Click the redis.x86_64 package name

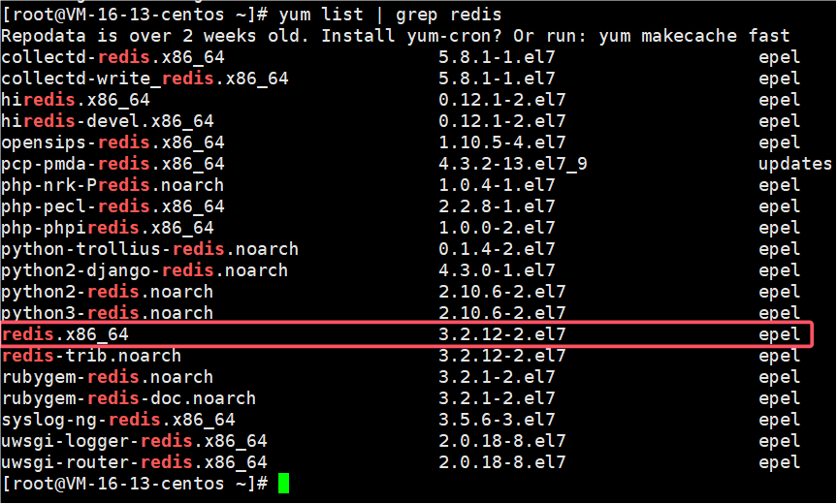click(x=65, y=334)
